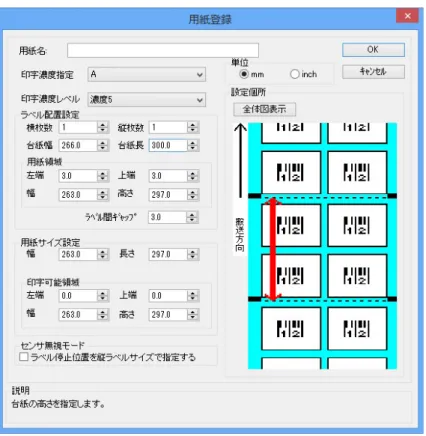Click 印字可能領域 幅 263.0 field
Screen dimensions: 426x436
(78, 315)
